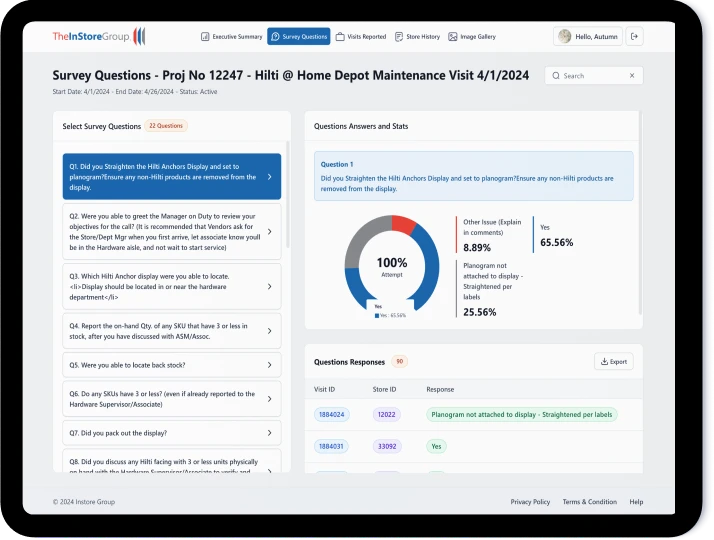Click the Store History document icon

[399, 36]
